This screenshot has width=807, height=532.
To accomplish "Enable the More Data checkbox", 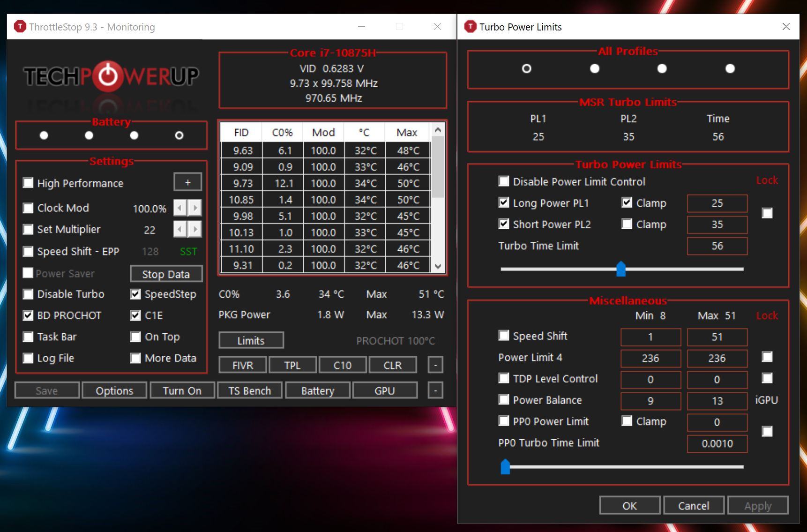I will tap(135, 358).
